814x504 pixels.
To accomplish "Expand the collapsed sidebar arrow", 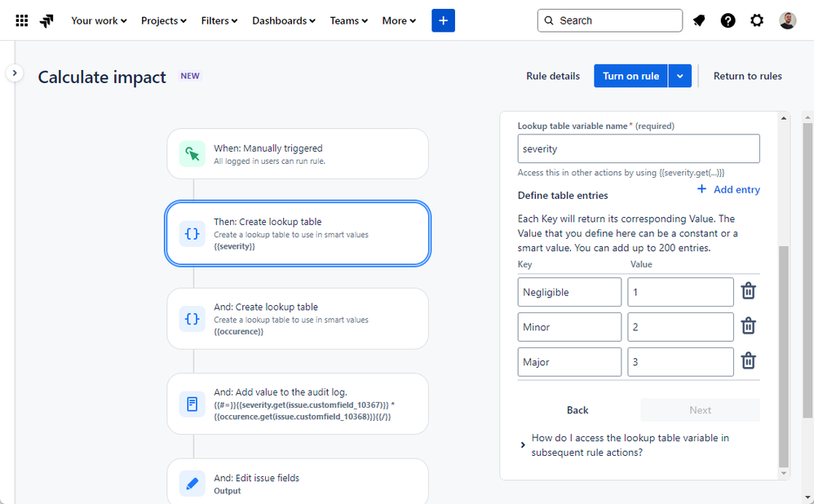I will point(15,73).
